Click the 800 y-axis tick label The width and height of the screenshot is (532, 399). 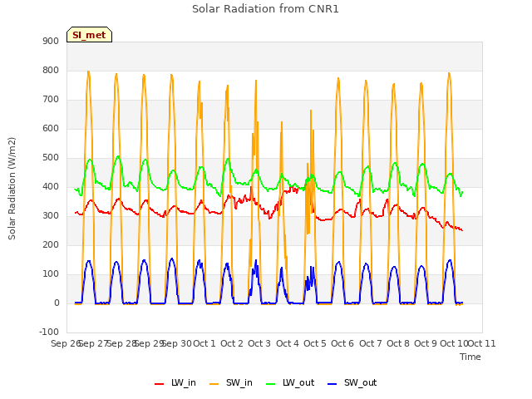pos(51,70)
